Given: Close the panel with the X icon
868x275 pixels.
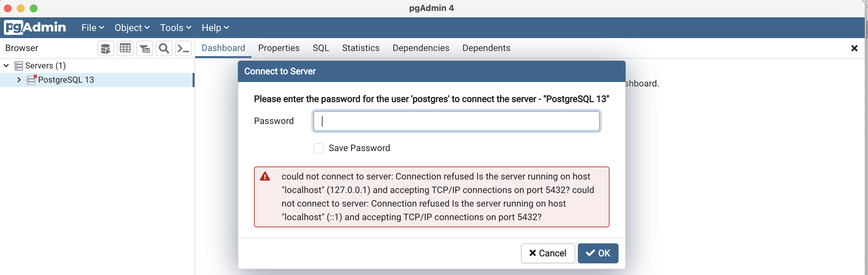Looking at the screenshot, I should (854, 48).
